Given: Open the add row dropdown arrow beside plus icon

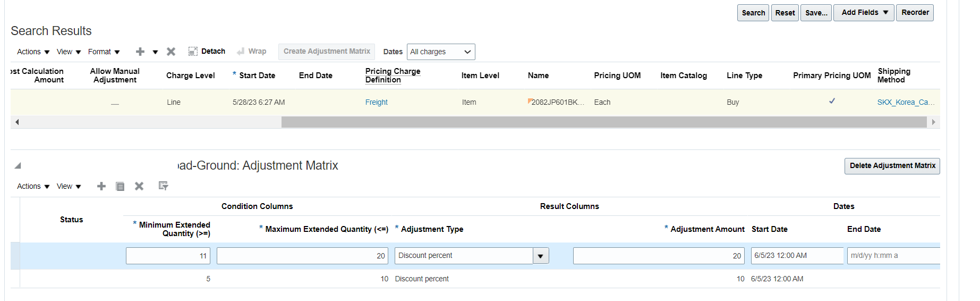Looking at the screenshot, I should (155, 52).
